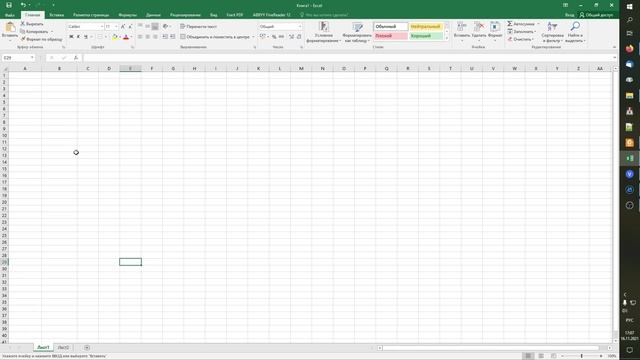640x360 pixels.
Task: Click the percent style icon
Action: click(x=274, y=37)
